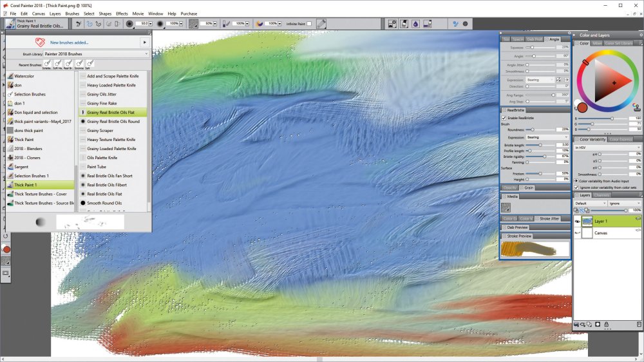Click the New brushes added link
Screen dimensions: 644x362
coord(69,43)
